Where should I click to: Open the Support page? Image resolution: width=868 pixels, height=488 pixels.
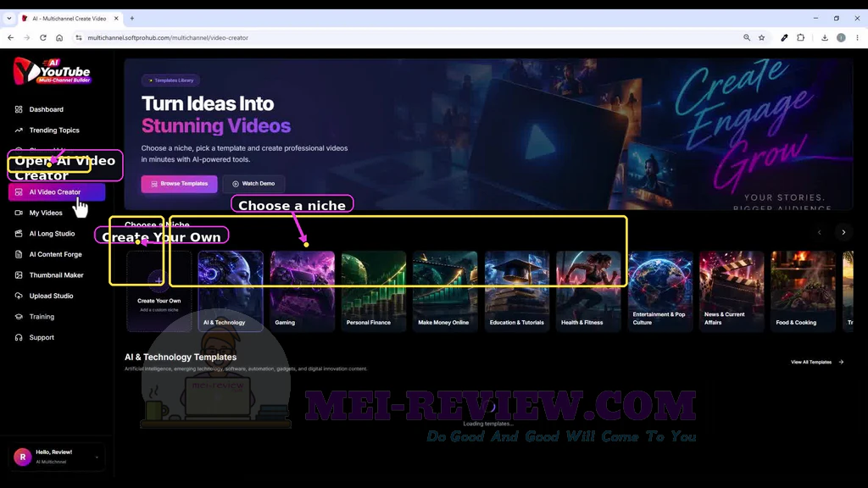click(x=42, y=337)
